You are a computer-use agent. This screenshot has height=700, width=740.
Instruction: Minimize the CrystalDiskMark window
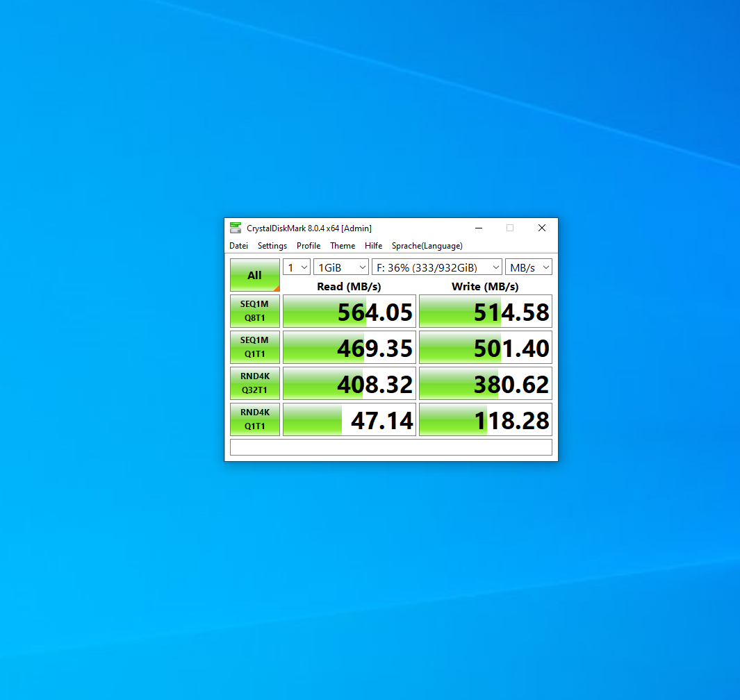[x=479, y=228]
